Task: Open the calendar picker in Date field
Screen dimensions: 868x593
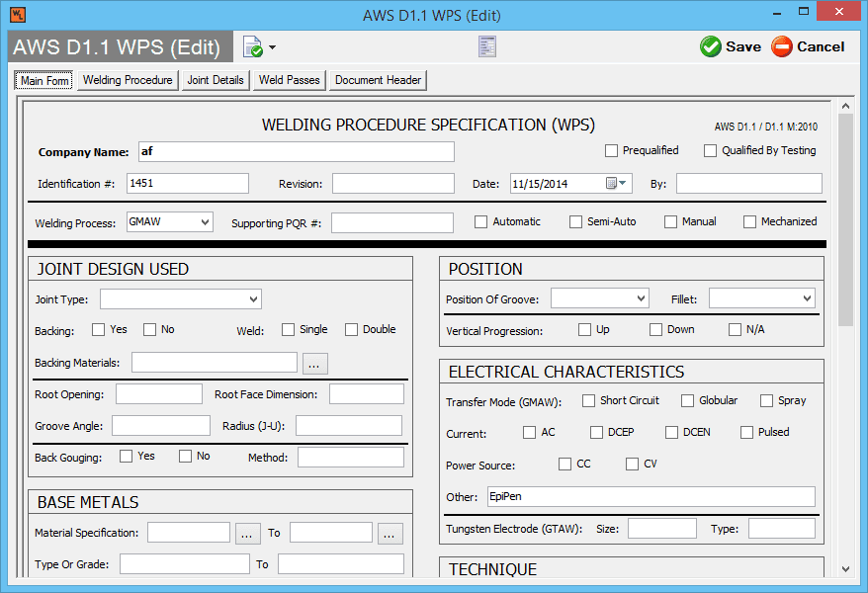Action: tap(616, 183)
